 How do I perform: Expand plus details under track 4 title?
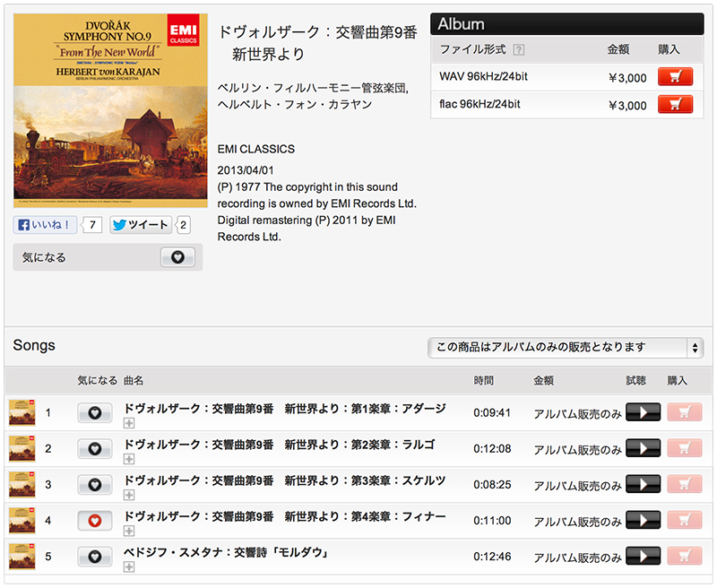[129, 531]
